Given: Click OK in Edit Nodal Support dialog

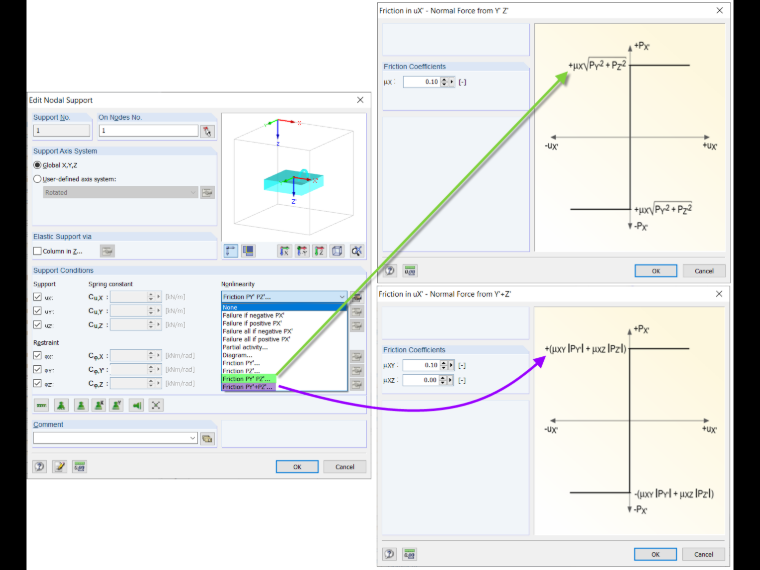Looking at the screenshot, I should 297,466.
